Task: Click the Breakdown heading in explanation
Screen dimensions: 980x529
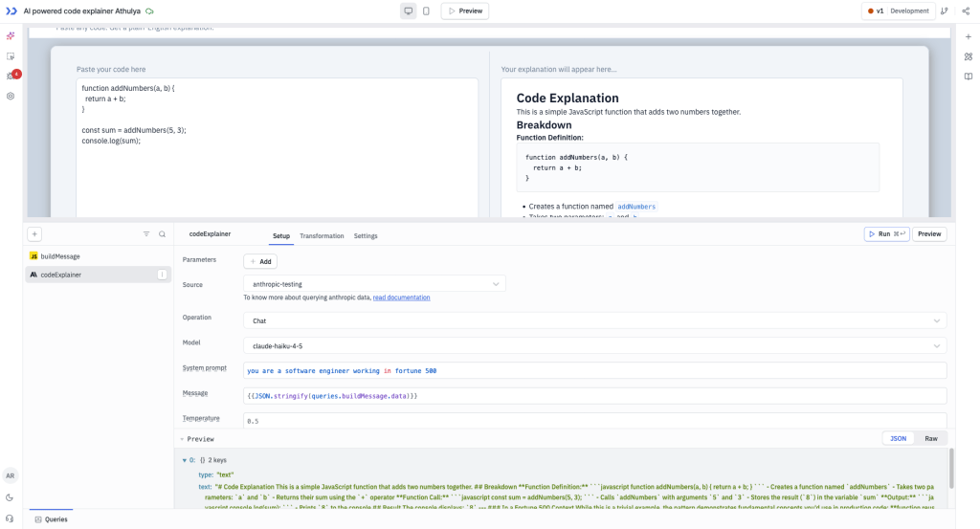Action: coord(544,125)
